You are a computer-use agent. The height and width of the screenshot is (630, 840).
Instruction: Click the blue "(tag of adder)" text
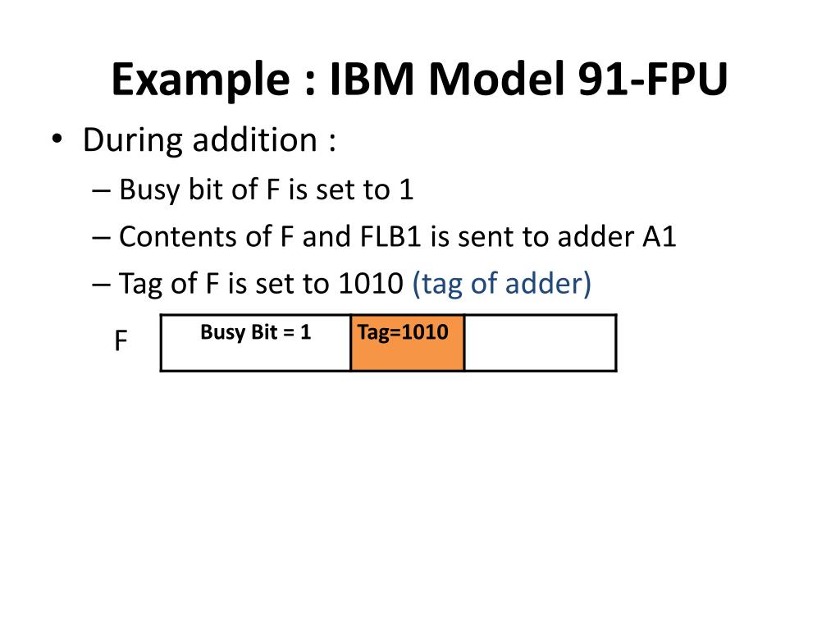(x=501, y=284)
